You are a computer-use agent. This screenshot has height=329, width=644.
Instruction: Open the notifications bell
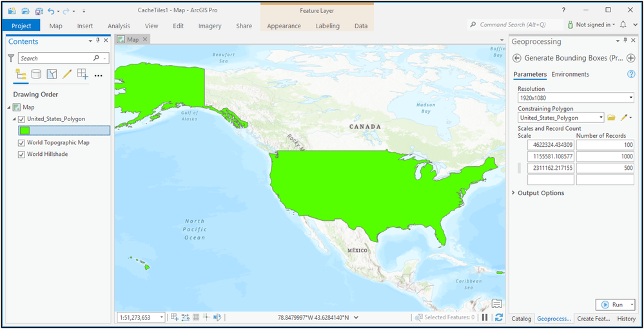point(623,24)
